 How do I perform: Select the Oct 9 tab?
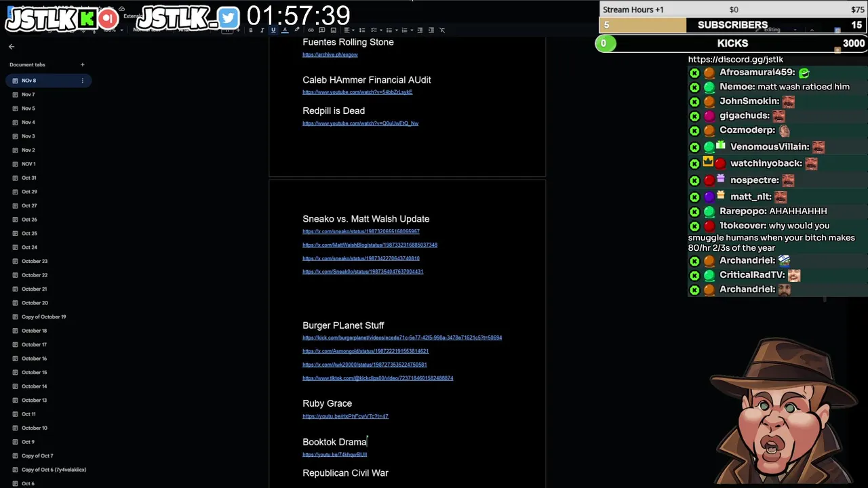pyautogui.click(x=28, y=442)
